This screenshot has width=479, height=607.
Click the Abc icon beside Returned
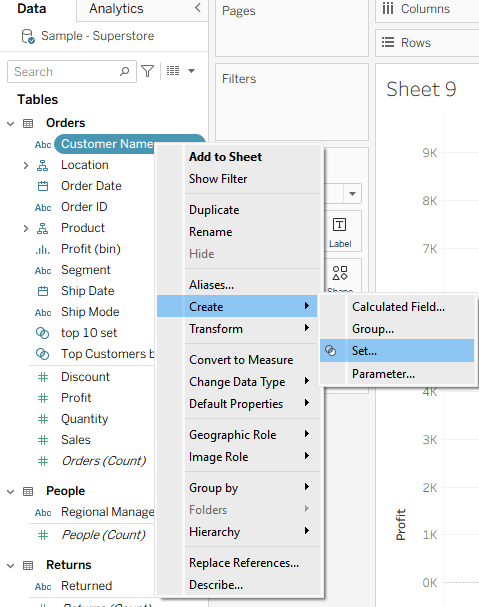43,586
